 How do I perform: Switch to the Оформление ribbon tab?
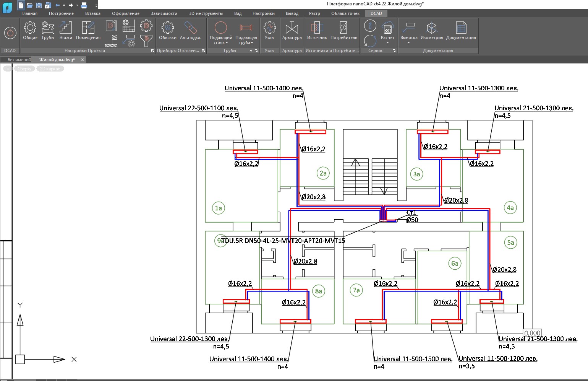coord(126,13)
